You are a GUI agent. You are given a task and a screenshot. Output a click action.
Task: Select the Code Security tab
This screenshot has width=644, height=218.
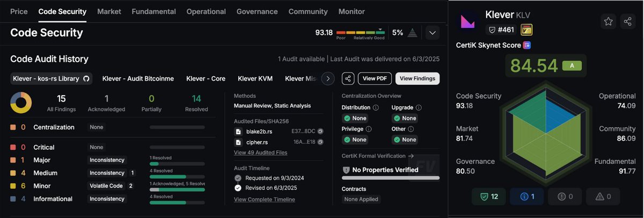pyautogui.click(x=62, y=11)
